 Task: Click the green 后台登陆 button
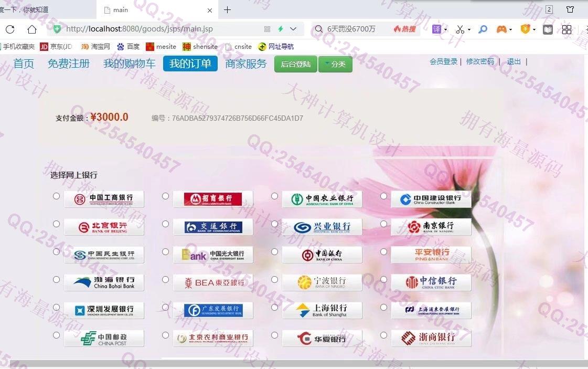coord(295,64)
